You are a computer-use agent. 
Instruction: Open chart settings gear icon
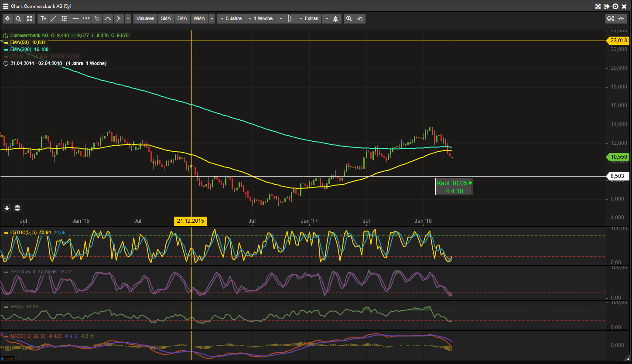pos(7,19)
